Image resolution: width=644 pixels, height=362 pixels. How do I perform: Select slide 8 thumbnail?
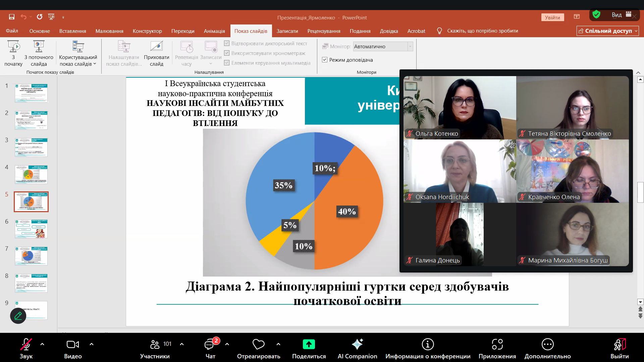click(x=31, y=283)
